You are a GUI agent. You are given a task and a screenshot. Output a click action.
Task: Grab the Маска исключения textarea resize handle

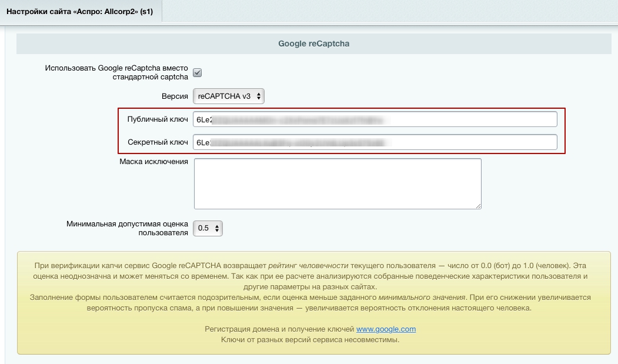(x=479, y=206)
